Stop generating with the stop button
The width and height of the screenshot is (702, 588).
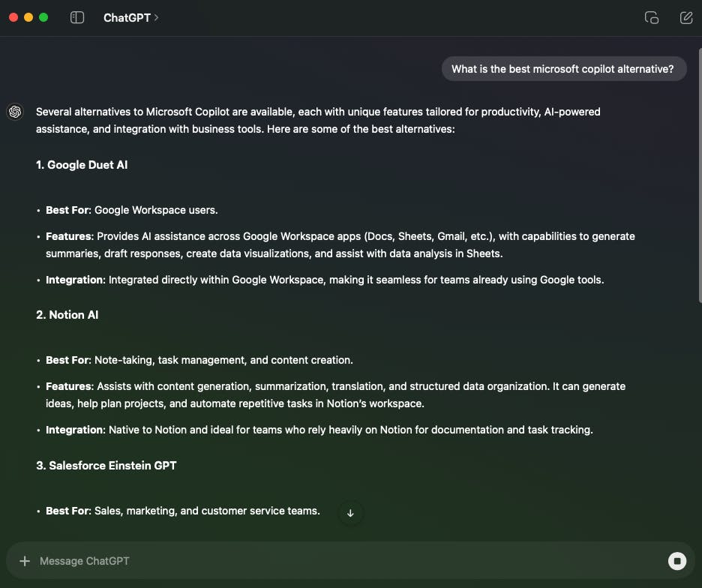pos(677,561)
